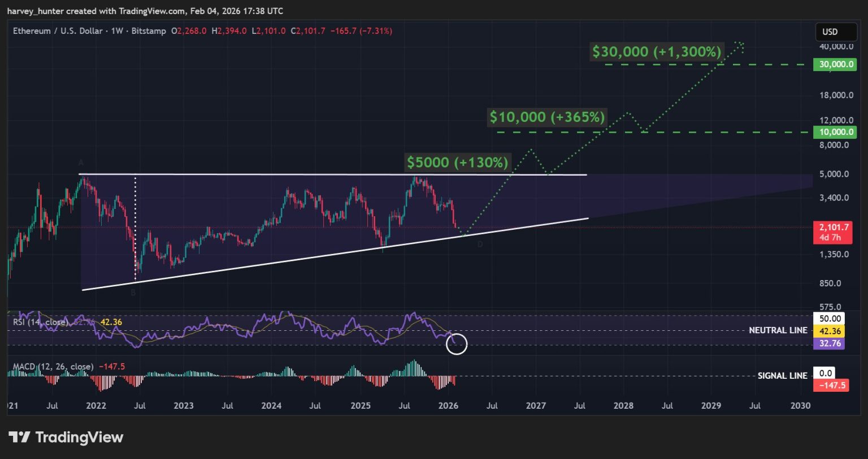Select the $5000 (+130%) text annotation
Screen dimensions: 868x459
pos(457,163)
